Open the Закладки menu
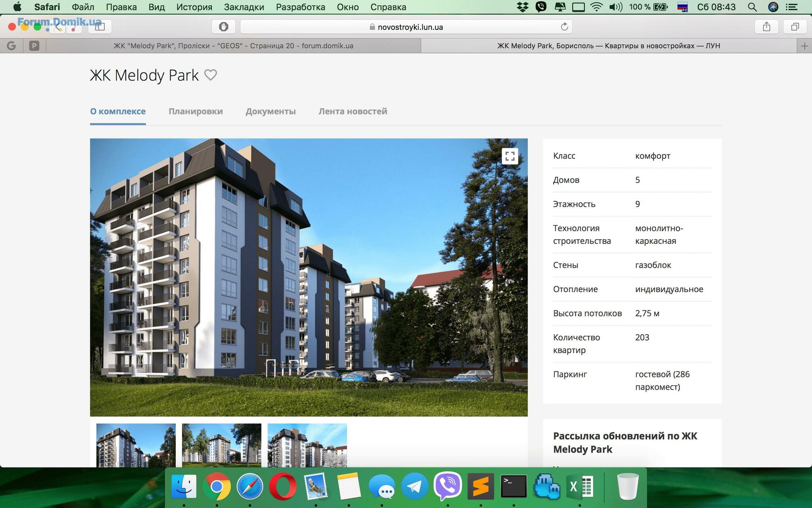 tap(244, 7)
